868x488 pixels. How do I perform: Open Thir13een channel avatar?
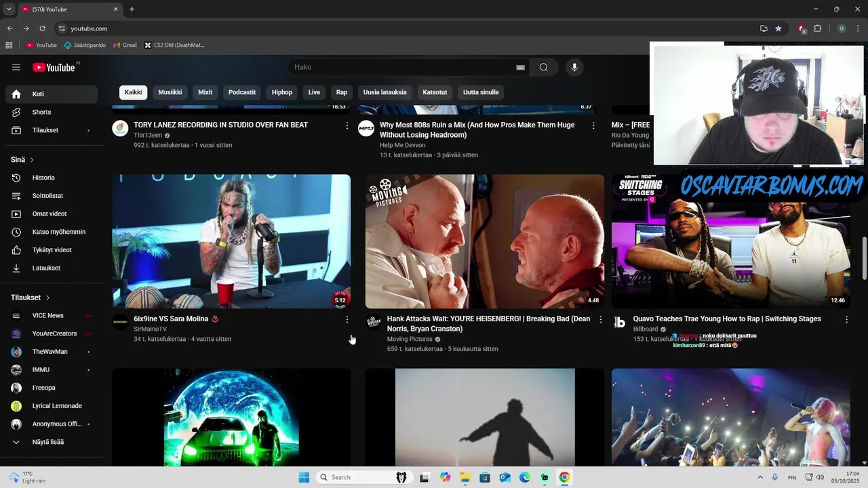(120, 128)
